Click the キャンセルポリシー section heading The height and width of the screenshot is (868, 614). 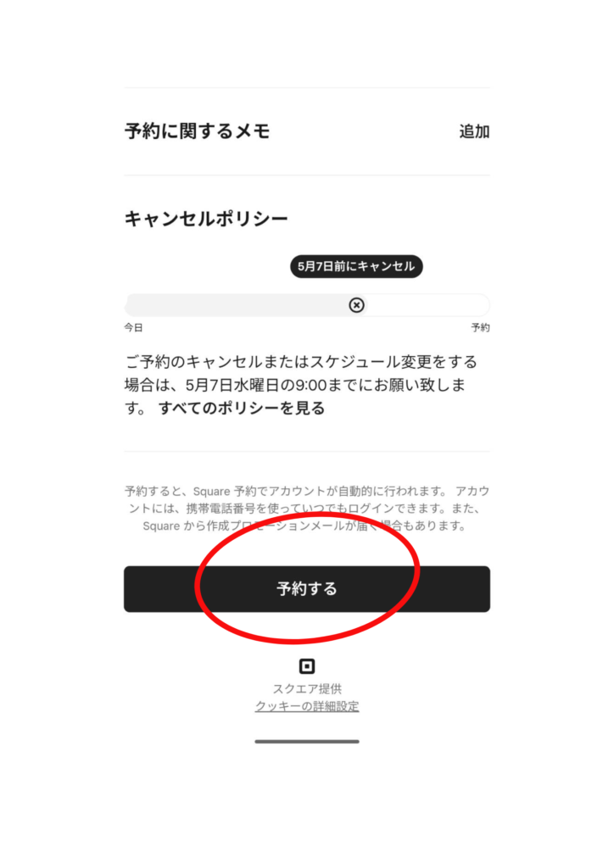click(x=206, y=219)
